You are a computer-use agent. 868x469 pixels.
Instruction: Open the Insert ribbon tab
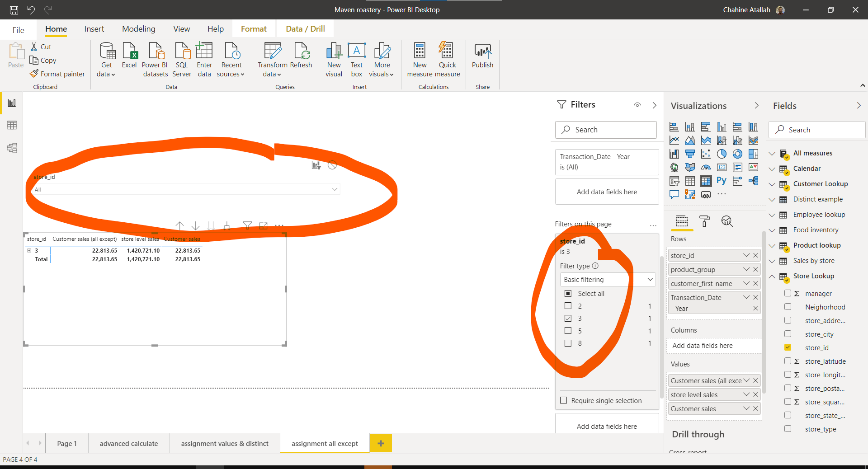point(94,29)
